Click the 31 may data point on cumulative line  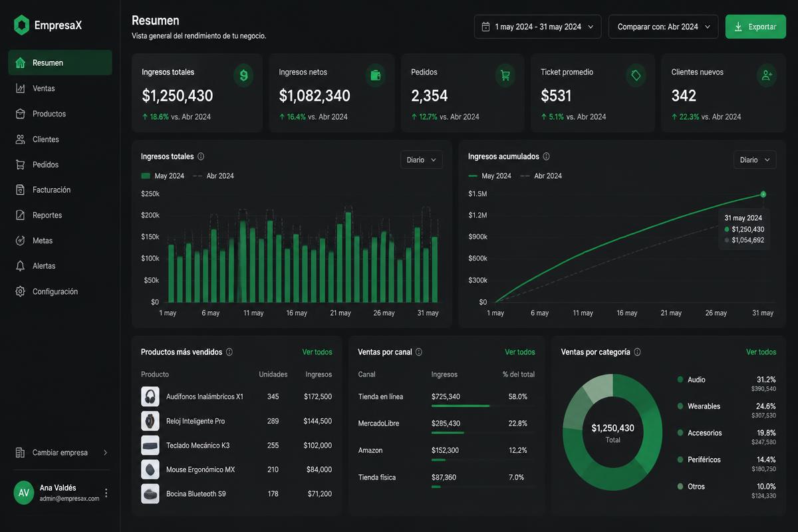(763, 194)
